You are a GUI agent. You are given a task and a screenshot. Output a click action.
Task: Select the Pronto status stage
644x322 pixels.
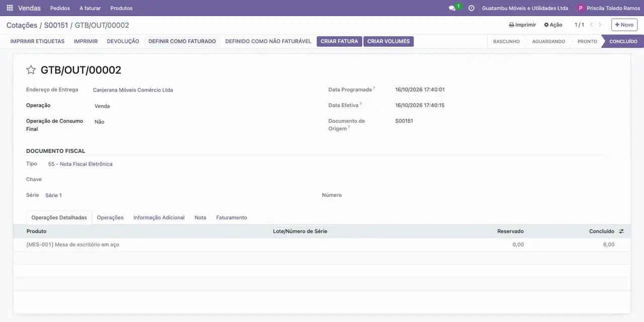tap(587, 41)
